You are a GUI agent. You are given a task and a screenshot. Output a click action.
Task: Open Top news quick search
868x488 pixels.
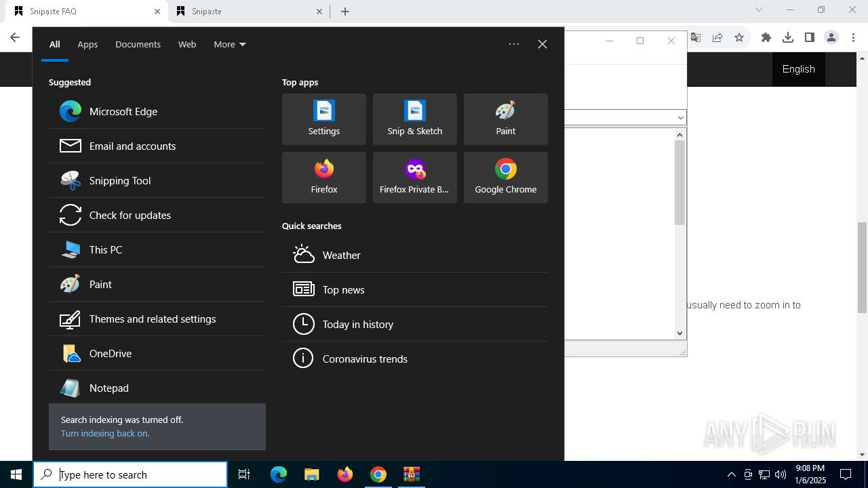[x=415, y=289]
